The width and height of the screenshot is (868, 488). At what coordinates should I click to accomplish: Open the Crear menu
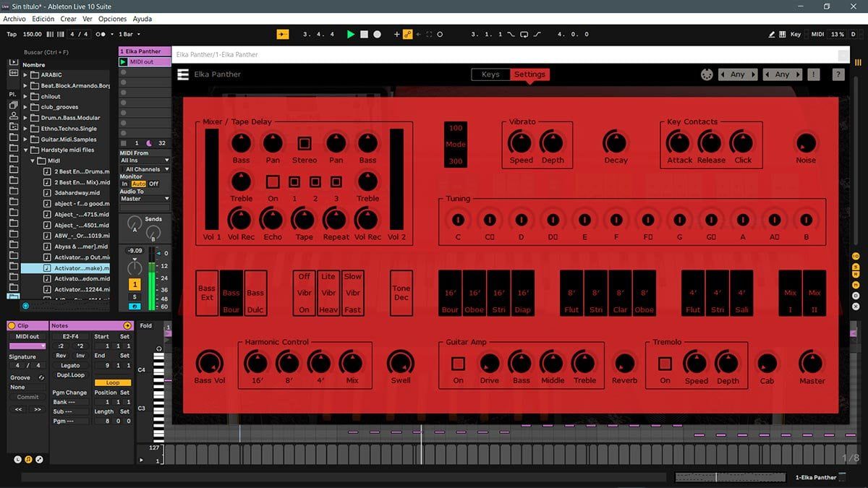coord(69,19)
